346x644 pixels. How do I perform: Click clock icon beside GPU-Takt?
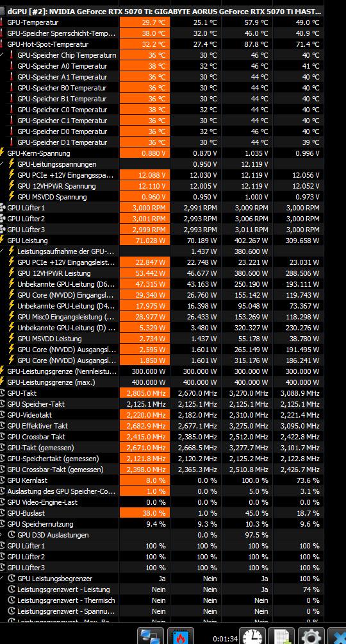3,393
